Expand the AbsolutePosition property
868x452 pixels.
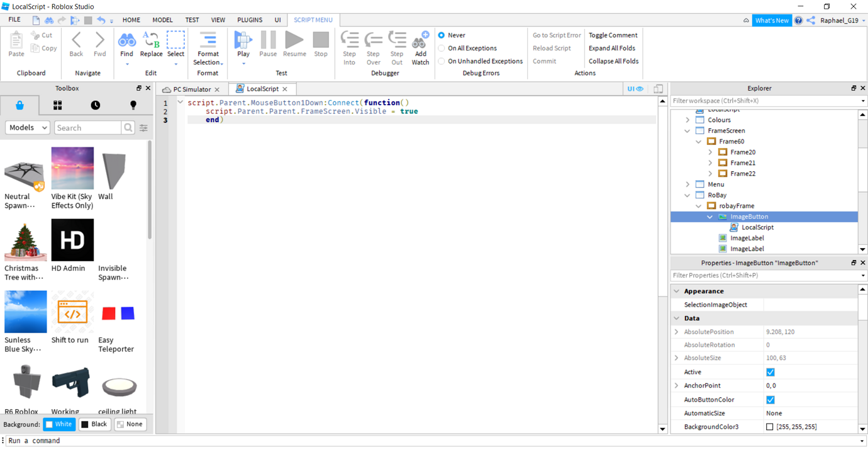[x=677, y=332]
